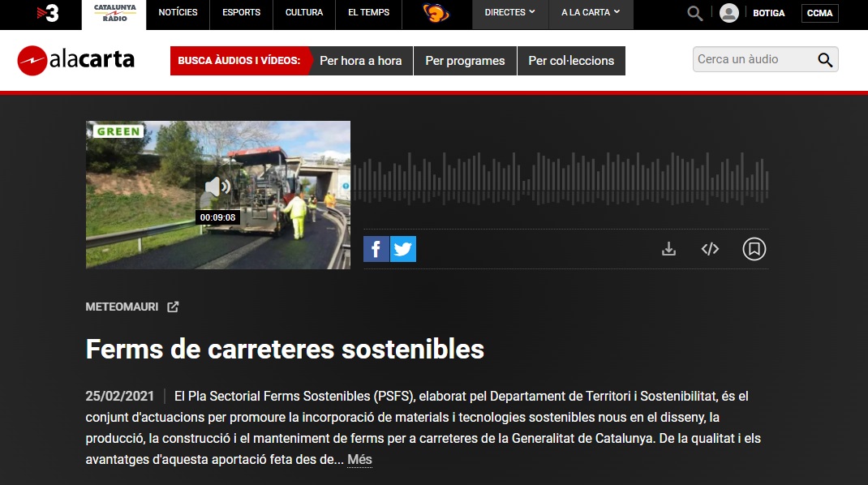Open the user profile avatar icon
The image size is (868, 485).
tap(729, 13)
